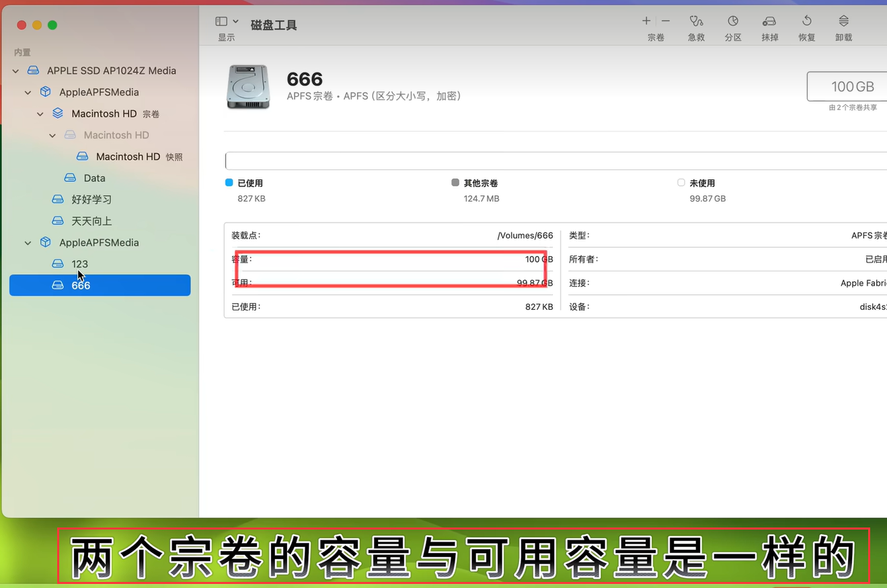This screenshot has width=887, height=588.
Task: Click the 内置 sidebar section header
Action: click(22, 52)
